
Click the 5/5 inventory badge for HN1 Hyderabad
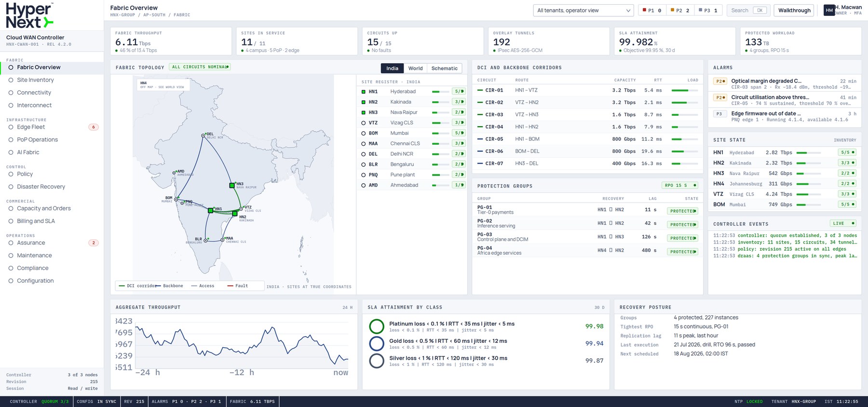click(847, 152)
